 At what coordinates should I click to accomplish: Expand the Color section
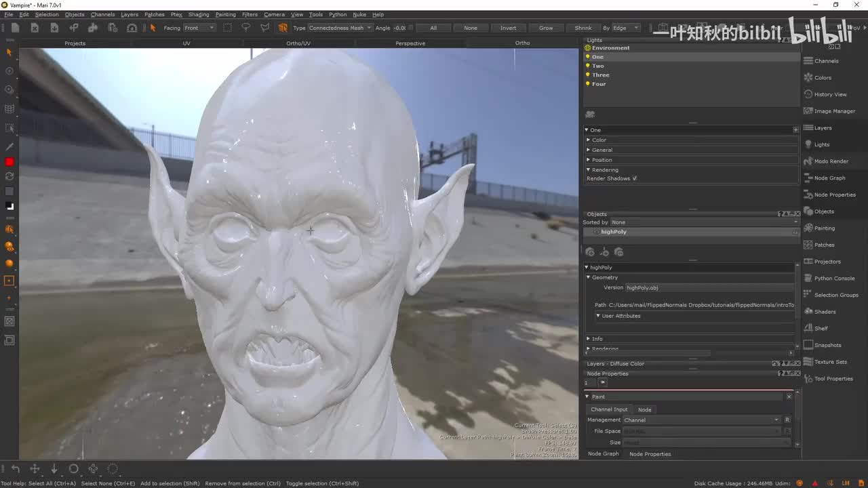[x=588, y=140]
